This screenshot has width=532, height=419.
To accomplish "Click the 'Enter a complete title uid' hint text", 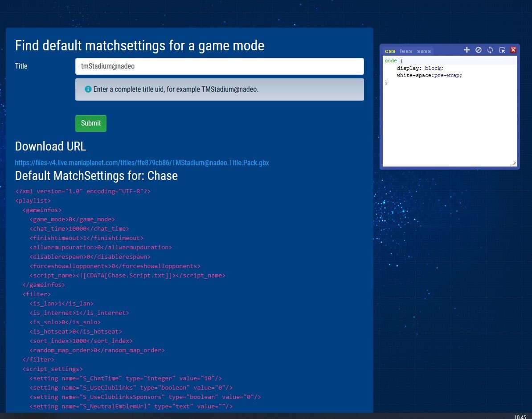I will (x=176, y=89).
